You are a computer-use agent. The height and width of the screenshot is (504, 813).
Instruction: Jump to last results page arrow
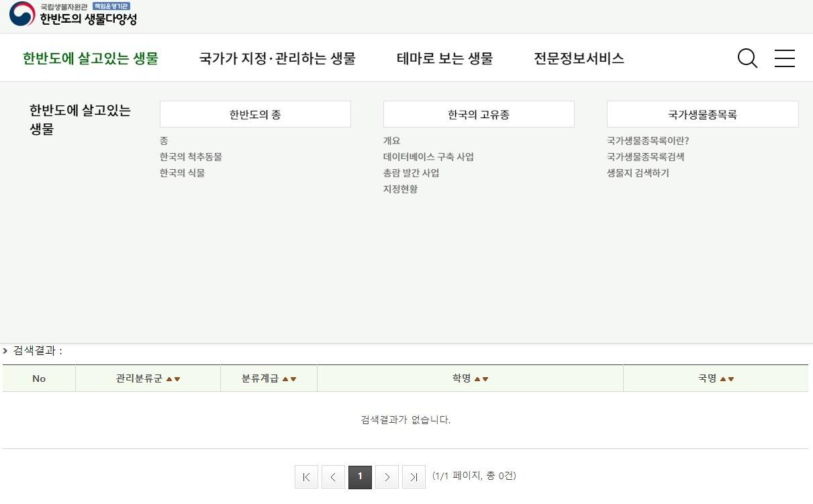pos(414,477)
